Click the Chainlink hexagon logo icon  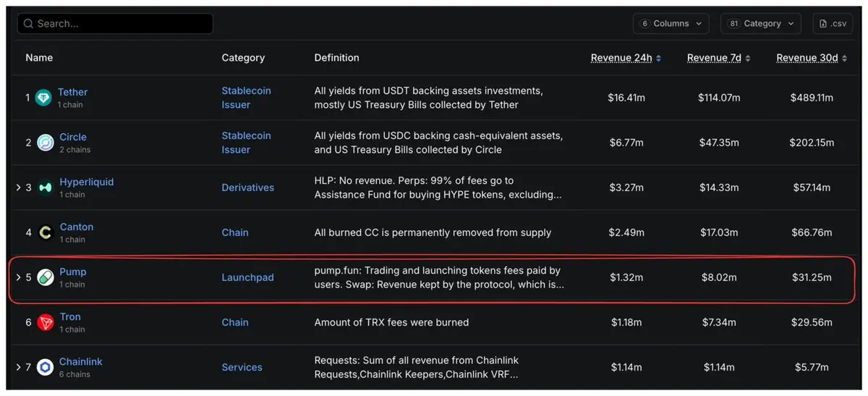click(x=45, y=367)
